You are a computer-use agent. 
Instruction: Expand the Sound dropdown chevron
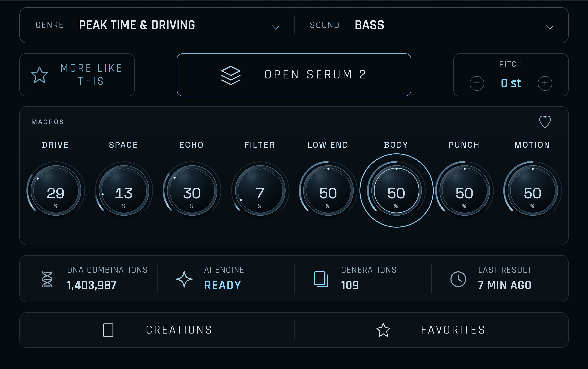click(x=549, y=27)
